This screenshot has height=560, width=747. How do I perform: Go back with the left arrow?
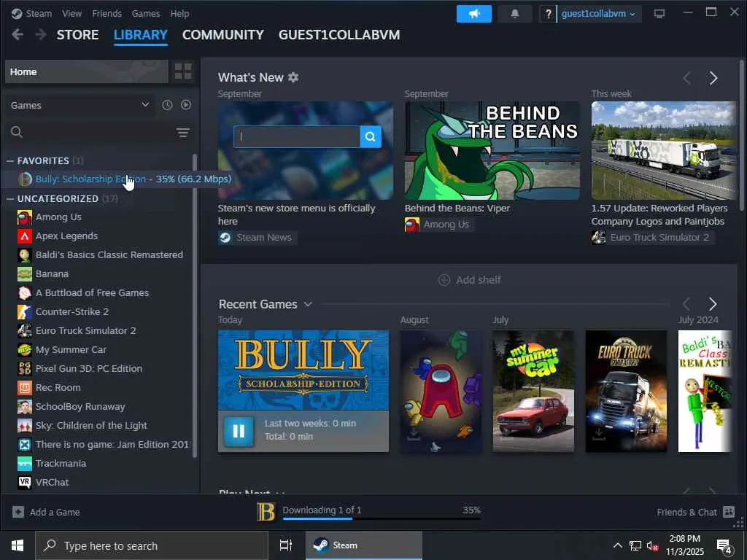pyautogui.click(x=18, y=35)
